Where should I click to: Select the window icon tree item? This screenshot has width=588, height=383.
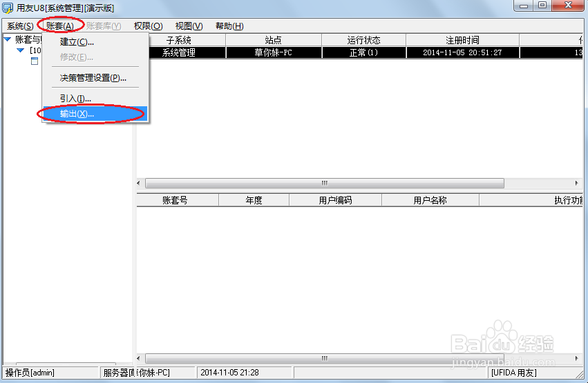click(35, 61)
